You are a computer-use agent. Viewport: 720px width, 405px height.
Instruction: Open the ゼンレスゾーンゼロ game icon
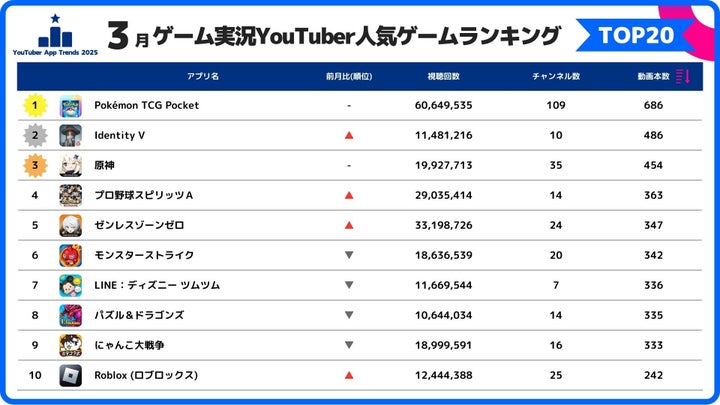click(70, 225)
